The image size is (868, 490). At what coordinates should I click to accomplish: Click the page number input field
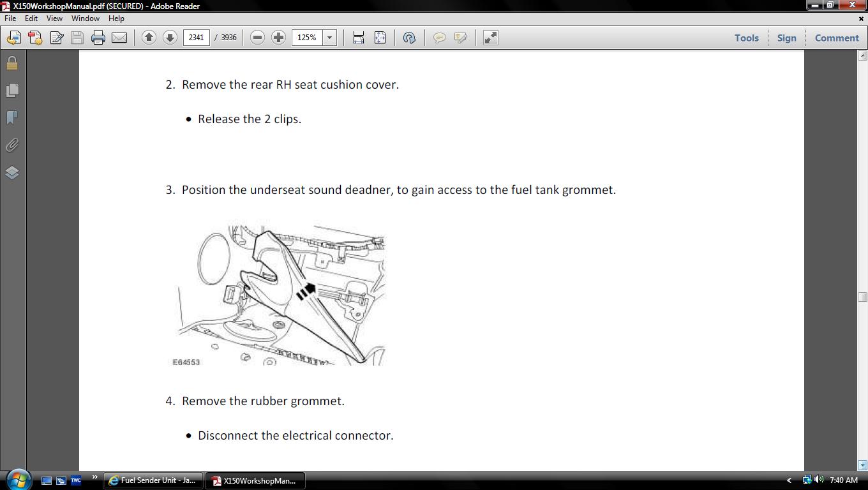pyautogui.click(x=197, y=38)
